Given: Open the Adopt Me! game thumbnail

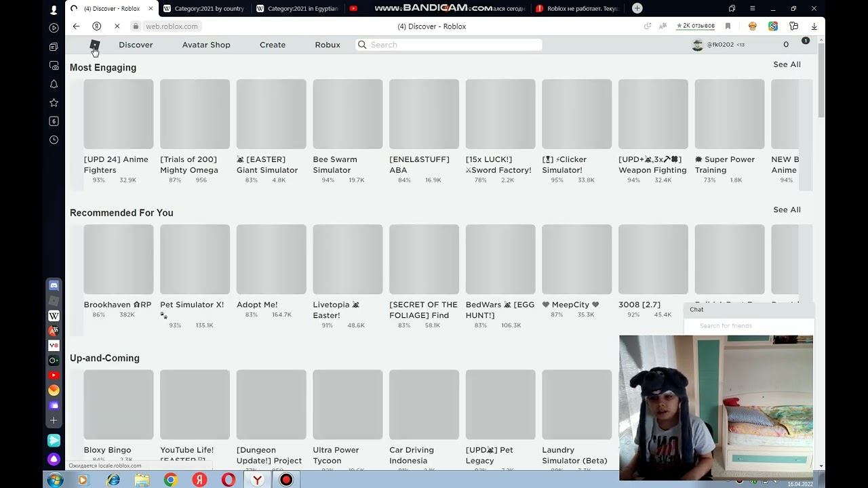Looking at the screenshot, I should [x=271, y=259].
